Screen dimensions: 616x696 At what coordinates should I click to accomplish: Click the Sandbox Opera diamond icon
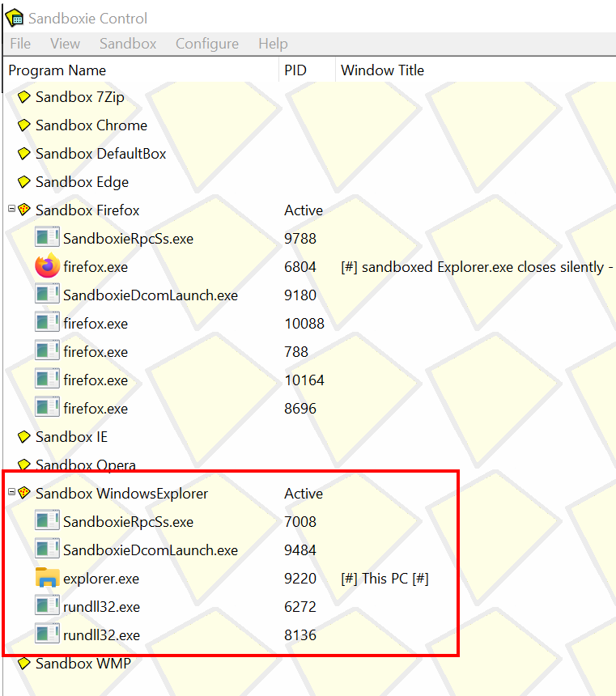pyautogui.click(x=24, y=465)
